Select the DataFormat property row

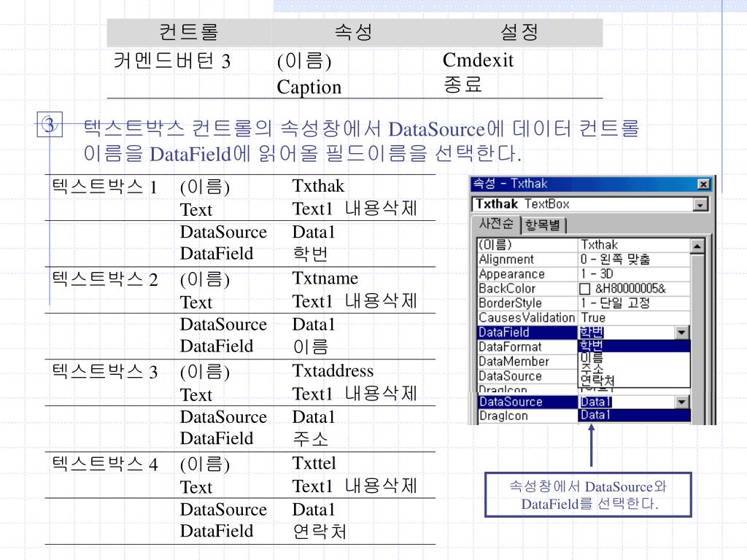click(527, 347)
